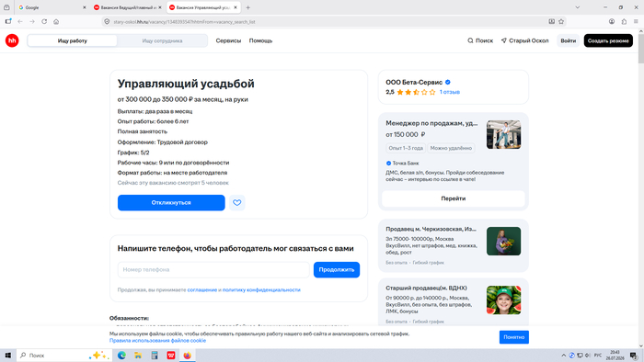Open Calculator from taskbar
The width and height of the screenshot is (644, 362).
click(x=155, y=356)
